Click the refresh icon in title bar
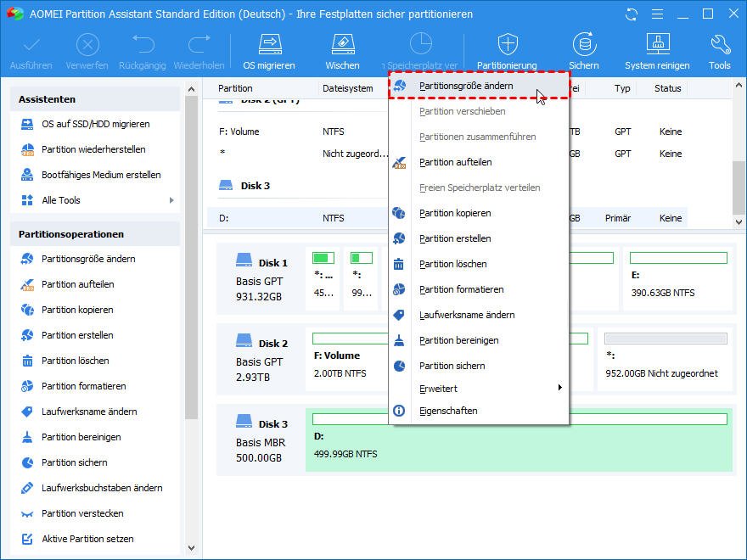 click(x=632, y=14)
